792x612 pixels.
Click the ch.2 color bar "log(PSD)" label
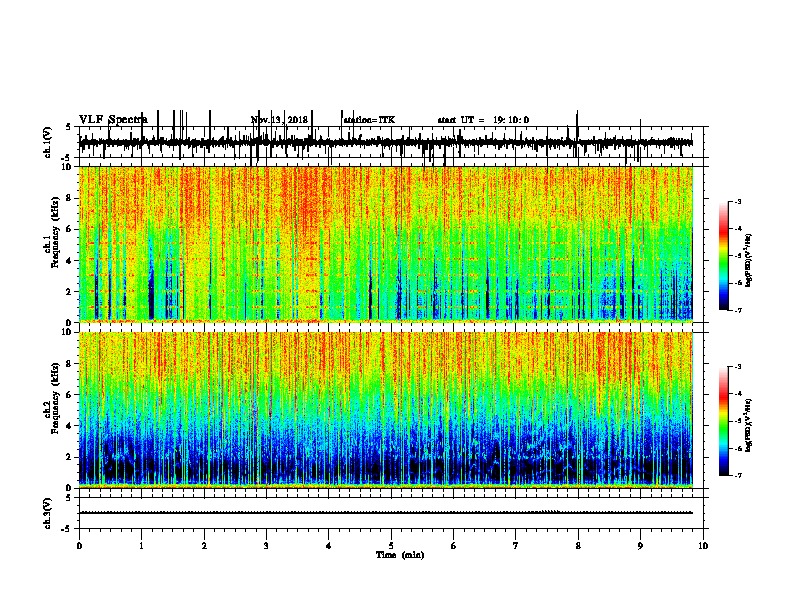coord(748,425)
